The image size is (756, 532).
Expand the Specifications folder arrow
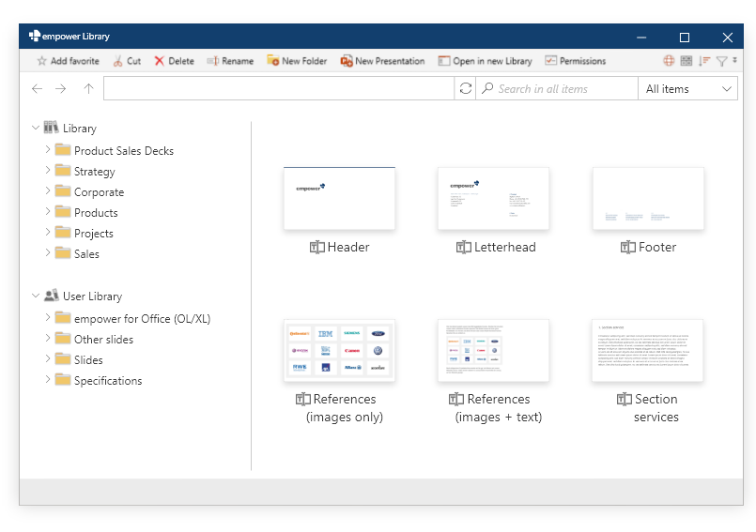pos(48,380)
